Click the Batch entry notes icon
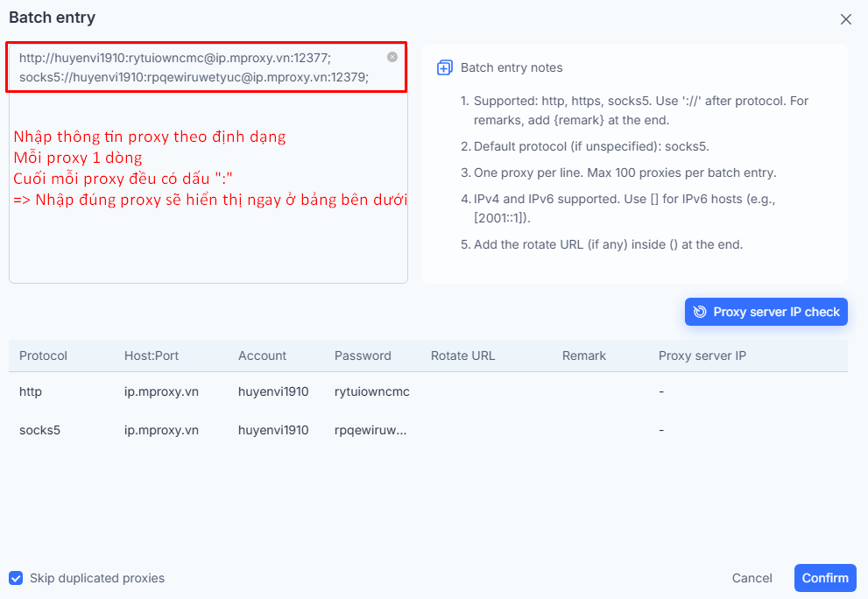The width and height of the screenshot is (868, 599). pyautogui.click(x=445, y=67)
